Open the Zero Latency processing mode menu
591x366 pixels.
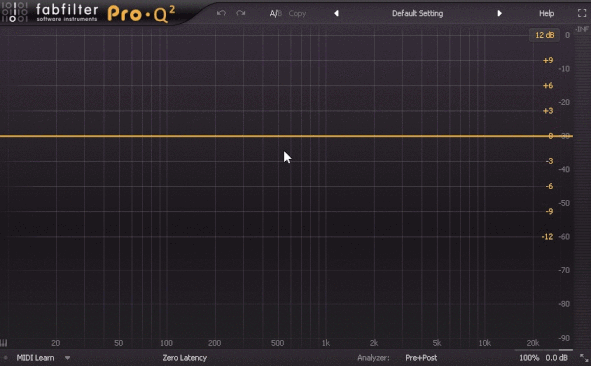pos(185,358)
